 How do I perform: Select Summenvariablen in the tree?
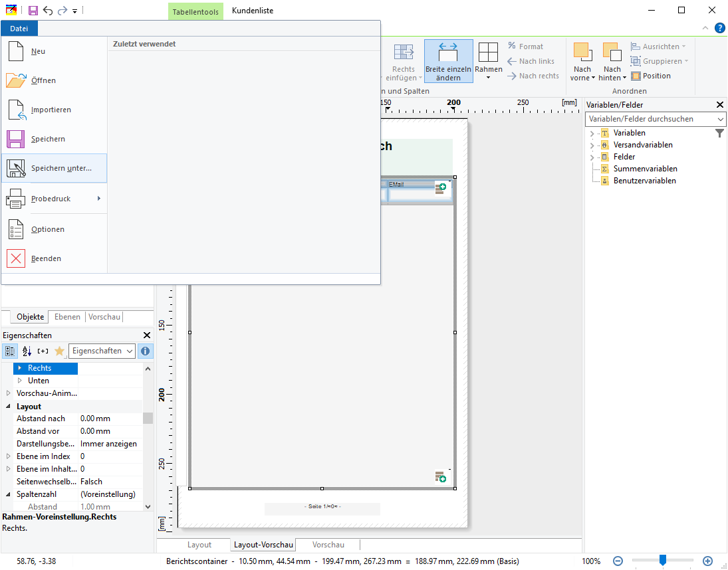coord(645,169)
